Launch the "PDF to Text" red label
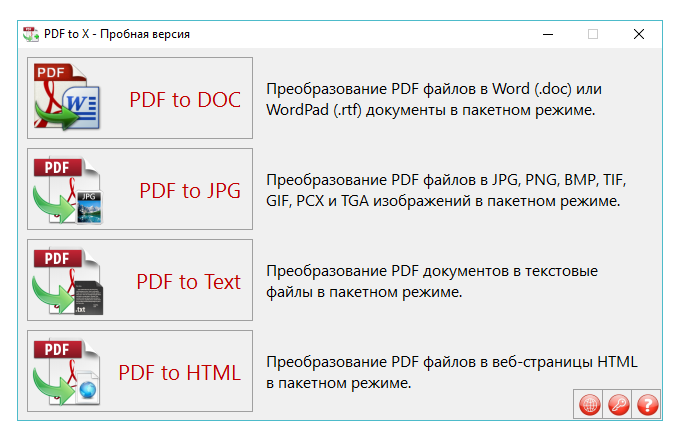Image resolution: width=686 pixels, height=441 pixels. (x=189, y=282)
